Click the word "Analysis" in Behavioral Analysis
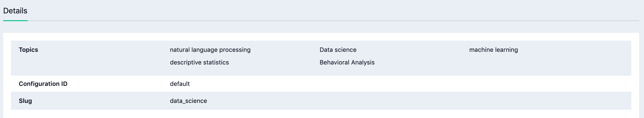The image size is (644, 118). tap(363, 62)
